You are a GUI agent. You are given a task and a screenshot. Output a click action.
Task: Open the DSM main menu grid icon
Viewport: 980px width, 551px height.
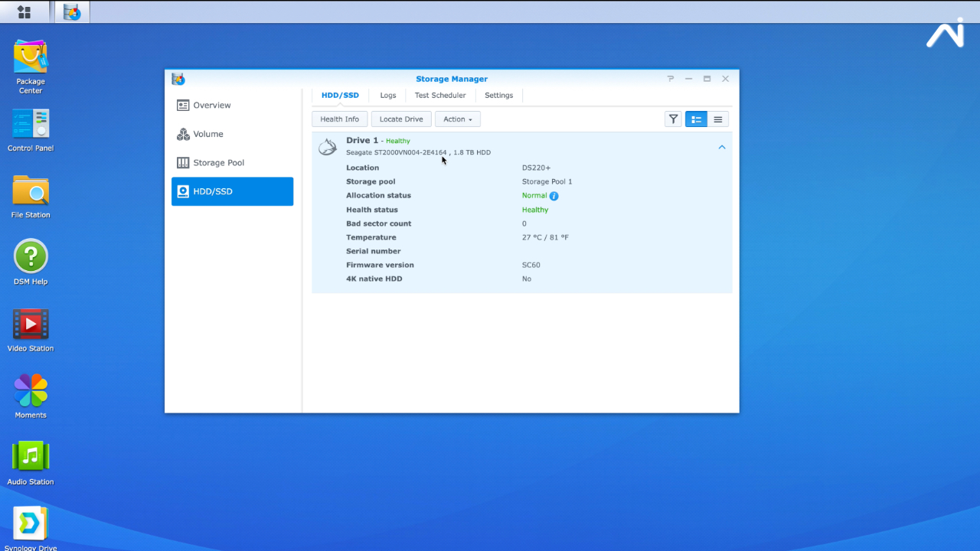[24, 11]
